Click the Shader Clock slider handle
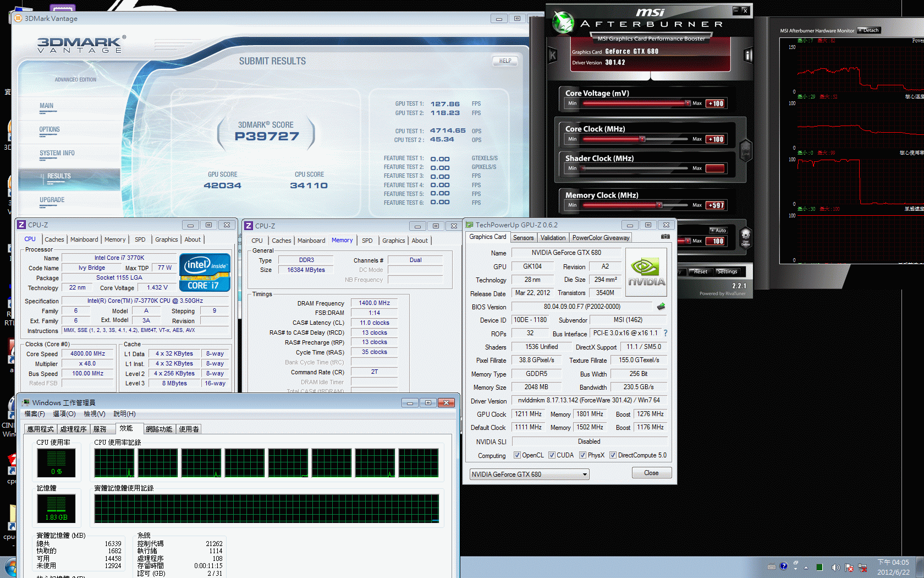 [x=582, y=168]
